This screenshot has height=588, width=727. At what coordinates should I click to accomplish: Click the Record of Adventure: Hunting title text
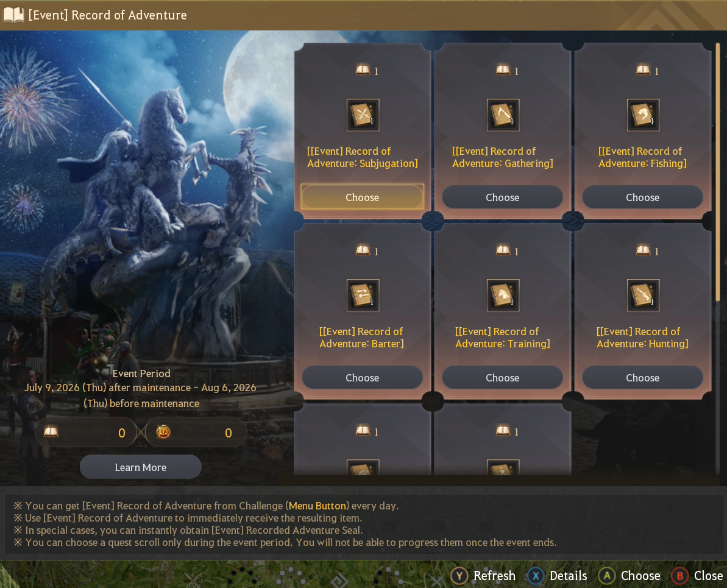click(x=643, y=338)
